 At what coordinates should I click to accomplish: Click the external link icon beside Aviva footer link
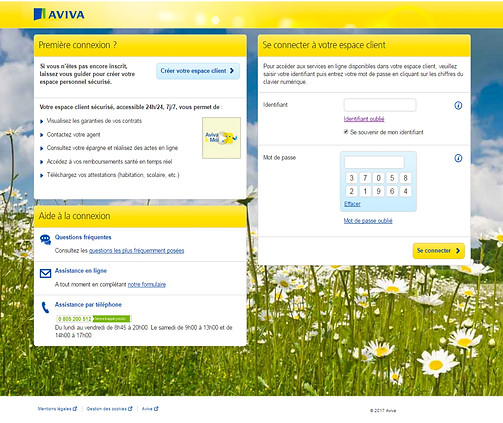(156, 408)
